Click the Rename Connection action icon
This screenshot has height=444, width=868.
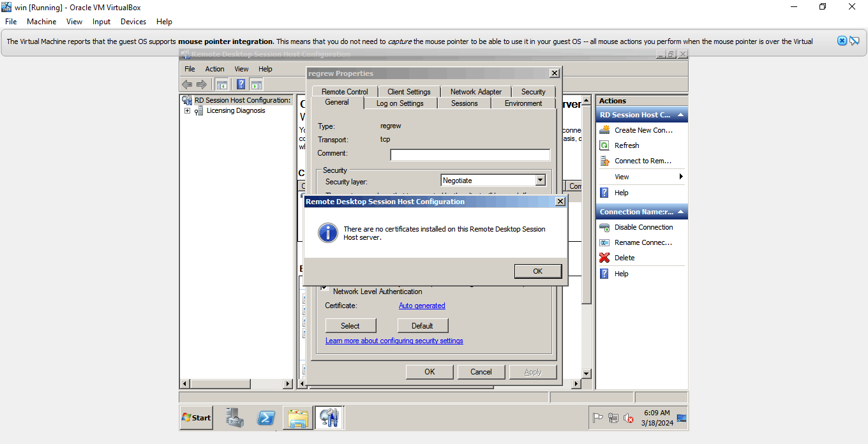point(604,242)
